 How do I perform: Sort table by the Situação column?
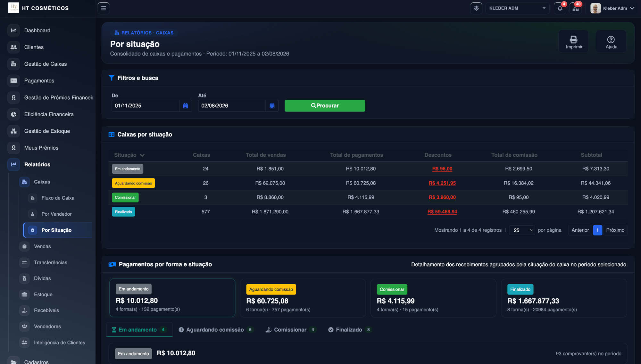(x=129, y=155)
